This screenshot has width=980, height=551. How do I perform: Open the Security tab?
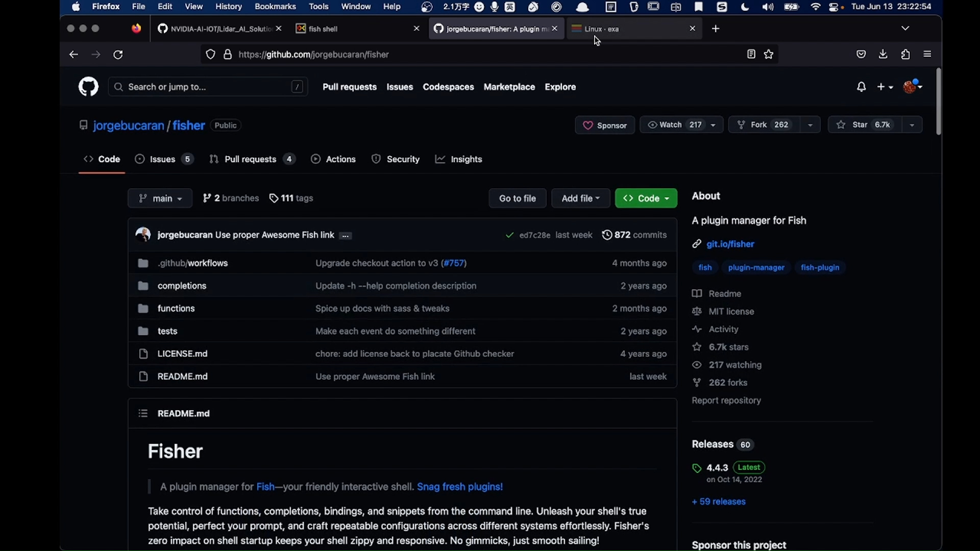(x=396, y=159)
